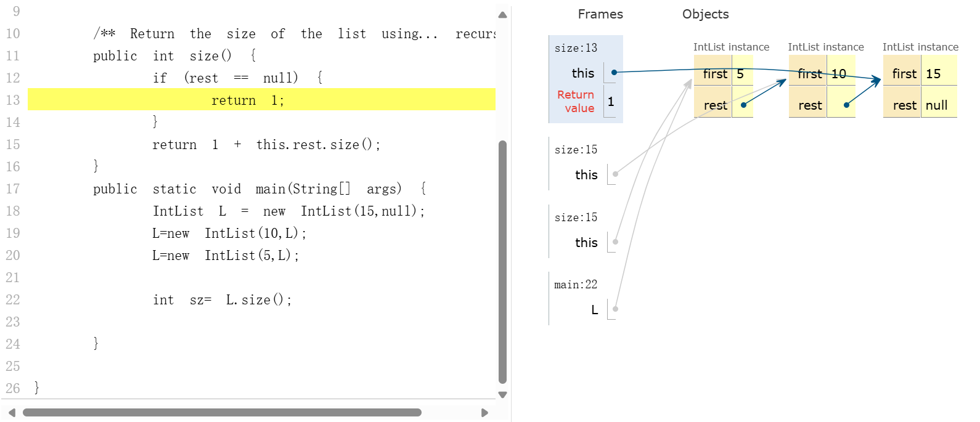This screenshot has height=422, width=980.
Task: Click the Return value cell showing 1
Action: point(611,102)
